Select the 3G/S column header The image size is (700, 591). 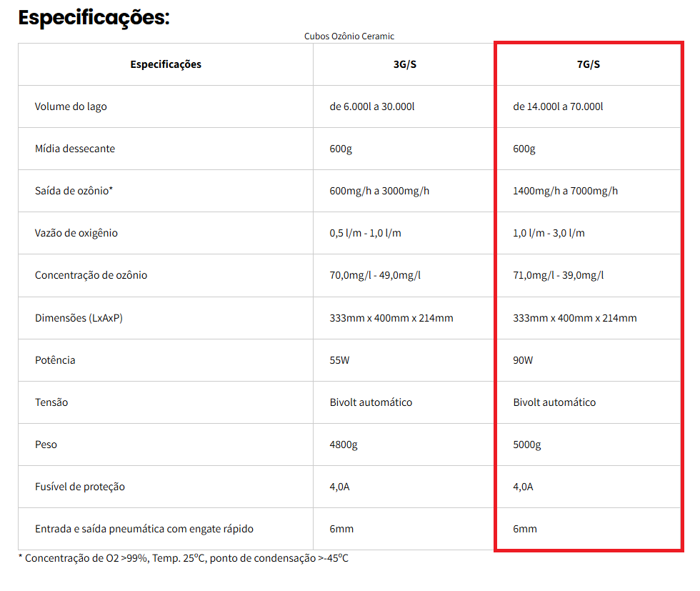(x=404, y=64)
